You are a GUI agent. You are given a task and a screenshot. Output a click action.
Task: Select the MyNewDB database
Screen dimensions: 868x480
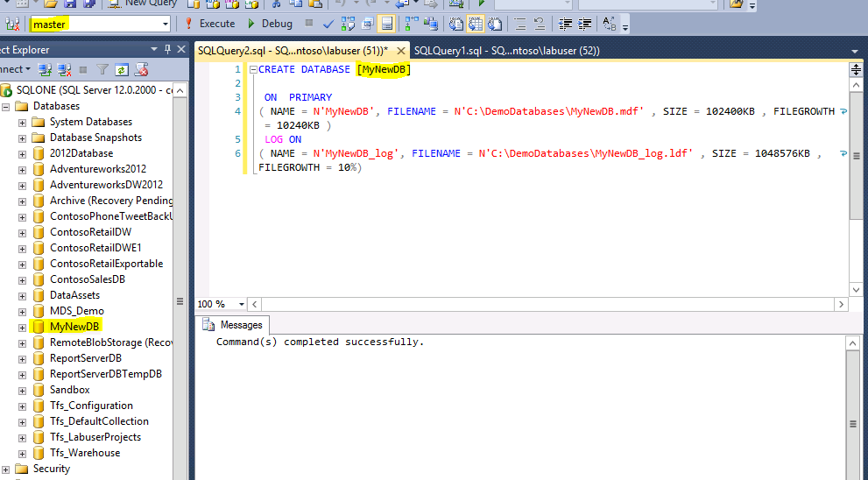(74, 327)
